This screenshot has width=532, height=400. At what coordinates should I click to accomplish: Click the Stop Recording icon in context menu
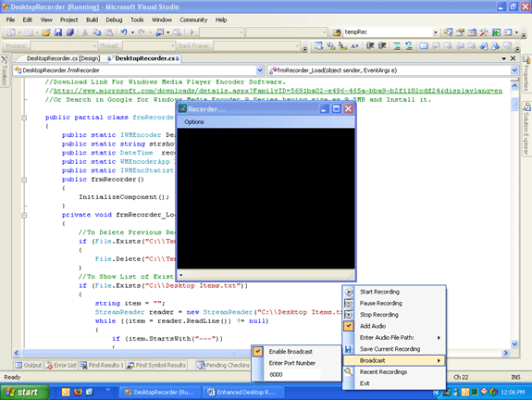[349, 315]
